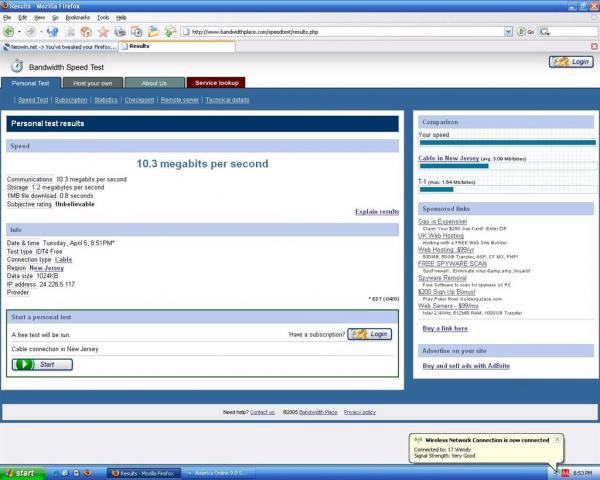
Task: Click the Downloads folder toolbar icon
Action: tap(153, 31)
